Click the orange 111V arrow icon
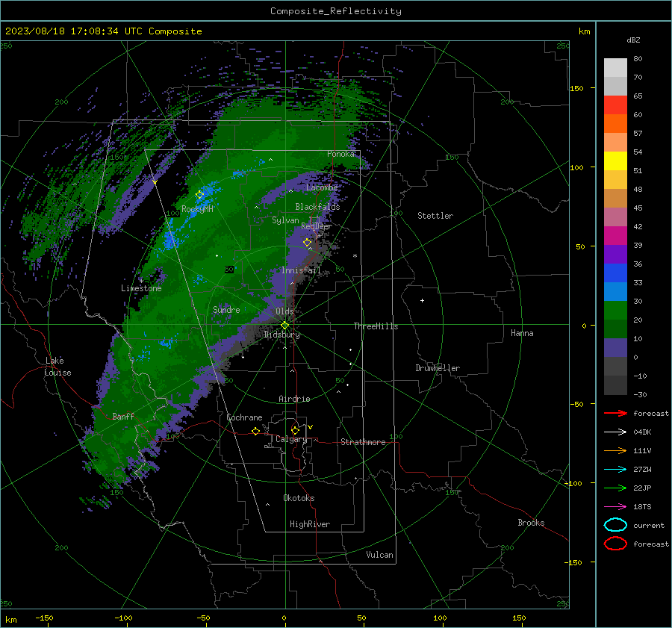 pos(615,450)
